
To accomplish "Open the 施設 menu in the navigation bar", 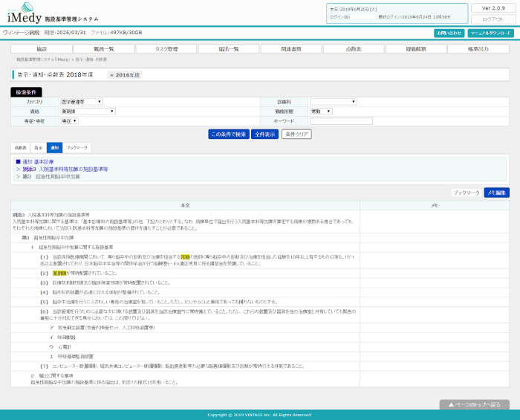I will (42, 48).
